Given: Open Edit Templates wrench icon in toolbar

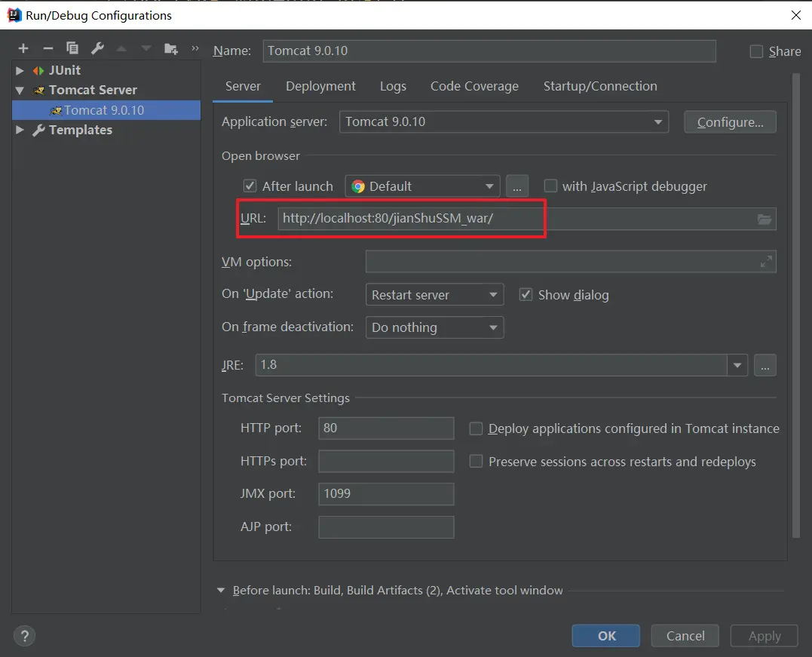Looking at the screenshot, I should click(x=97, y=48).
